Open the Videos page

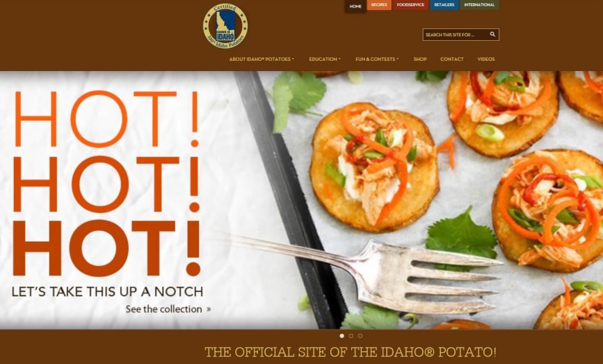click(x=486, y=59)
